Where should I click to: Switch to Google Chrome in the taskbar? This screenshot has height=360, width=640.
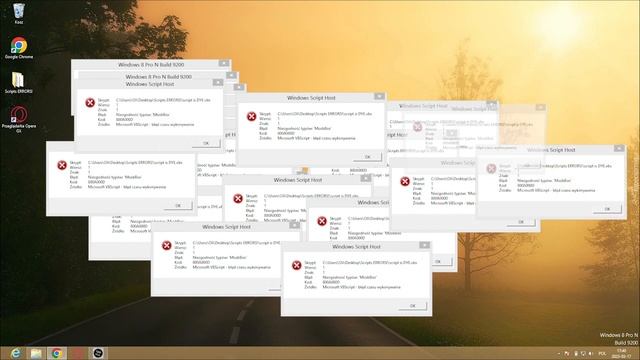point(57,353)
